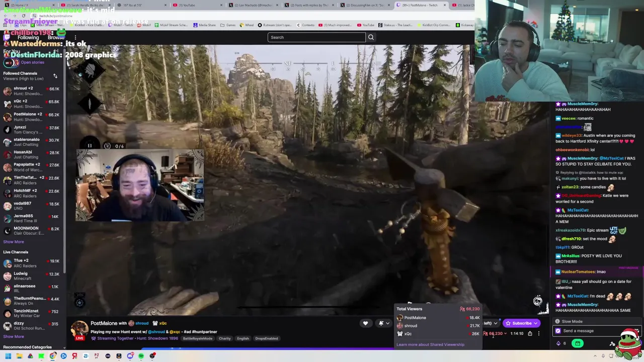The height and width of the screenshot is (362, 644).
Task: Expand the Subscribe dropdown arrow
Action: 536,323
